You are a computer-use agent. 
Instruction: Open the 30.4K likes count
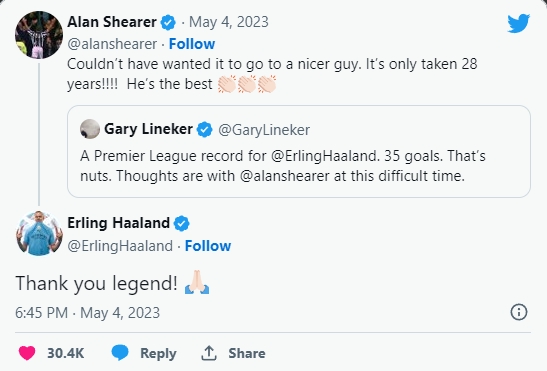tap(66, 353)
